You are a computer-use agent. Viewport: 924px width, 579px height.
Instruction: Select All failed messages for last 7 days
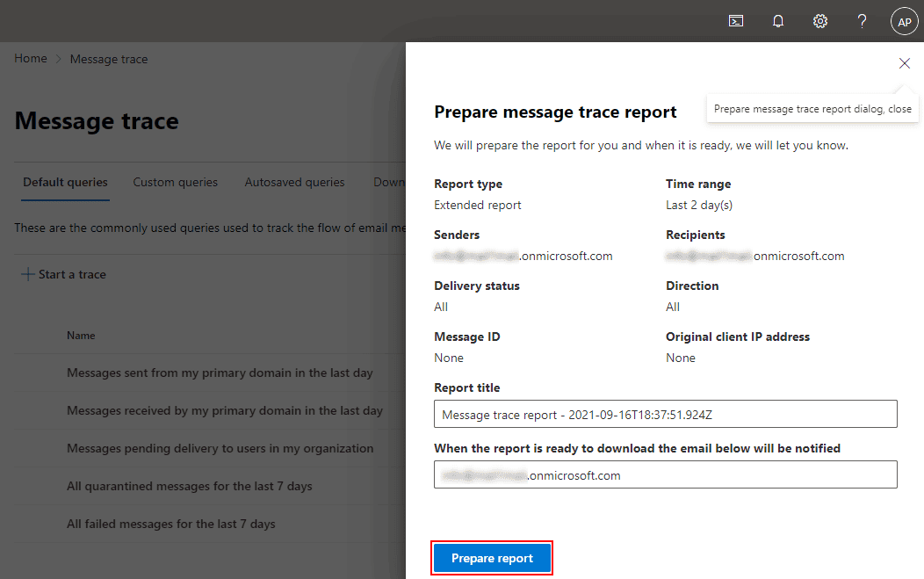[171, 524]
